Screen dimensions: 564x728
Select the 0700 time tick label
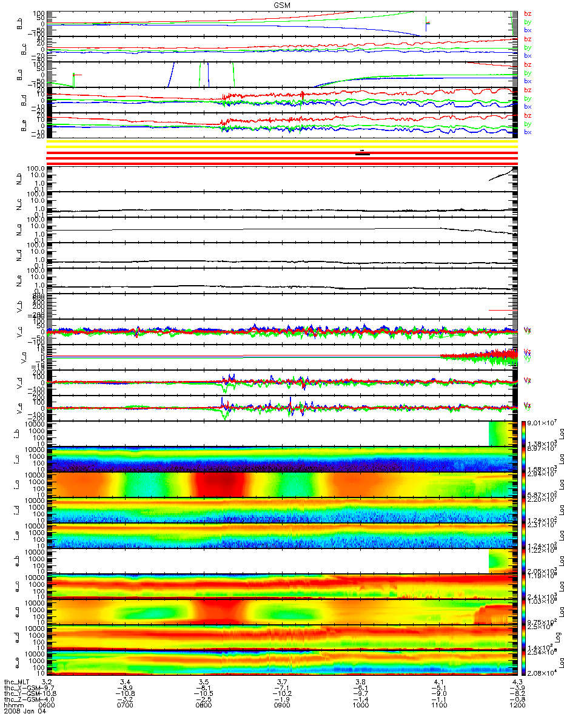pyautogui.click(x=126, y=706)
